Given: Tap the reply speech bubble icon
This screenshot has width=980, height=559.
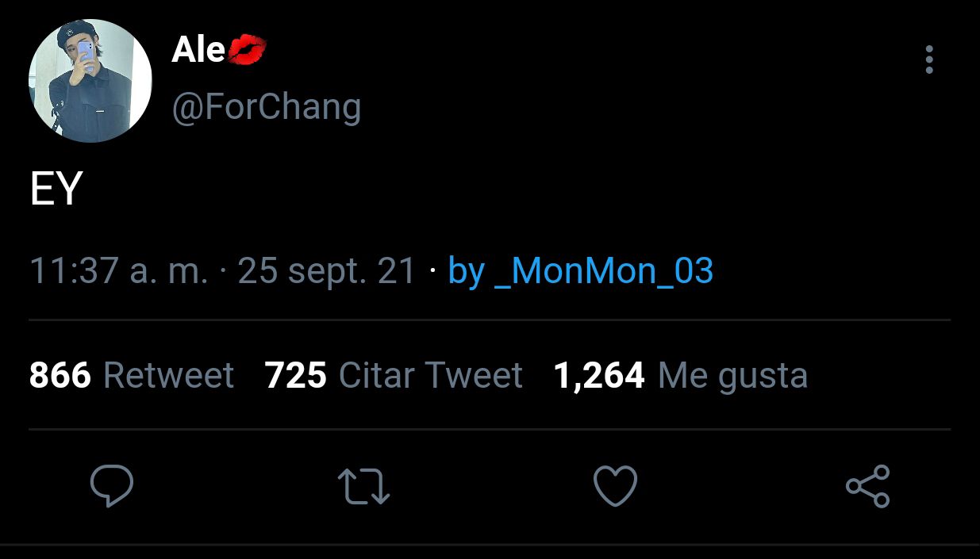Looking at the screenshot, I should coord(111,485).
